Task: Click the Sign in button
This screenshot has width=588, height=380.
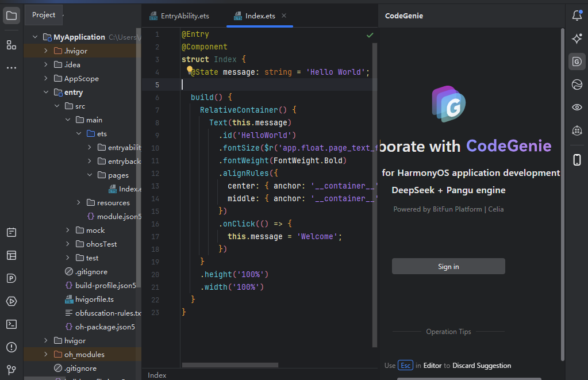Action: point(448,266)
